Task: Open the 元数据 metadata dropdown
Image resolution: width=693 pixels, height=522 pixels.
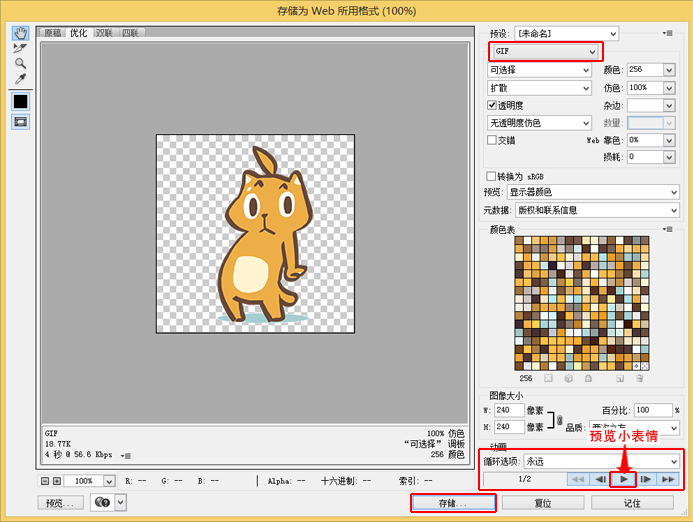Action: (x=597, y=210)
